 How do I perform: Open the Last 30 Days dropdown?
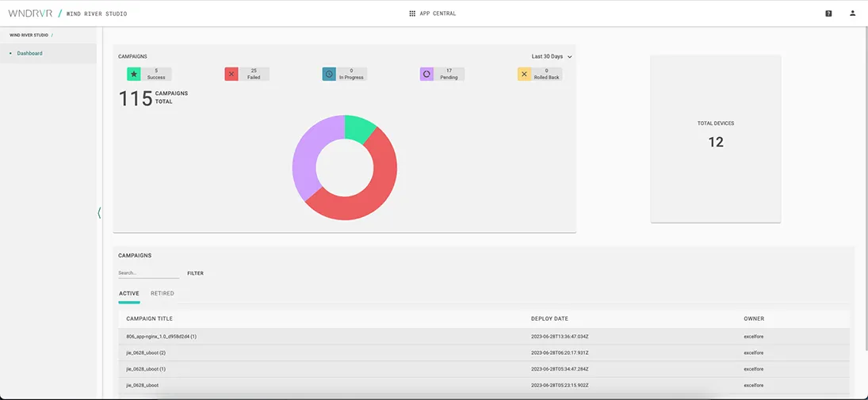pyautogui.click(x=552, y=56)
